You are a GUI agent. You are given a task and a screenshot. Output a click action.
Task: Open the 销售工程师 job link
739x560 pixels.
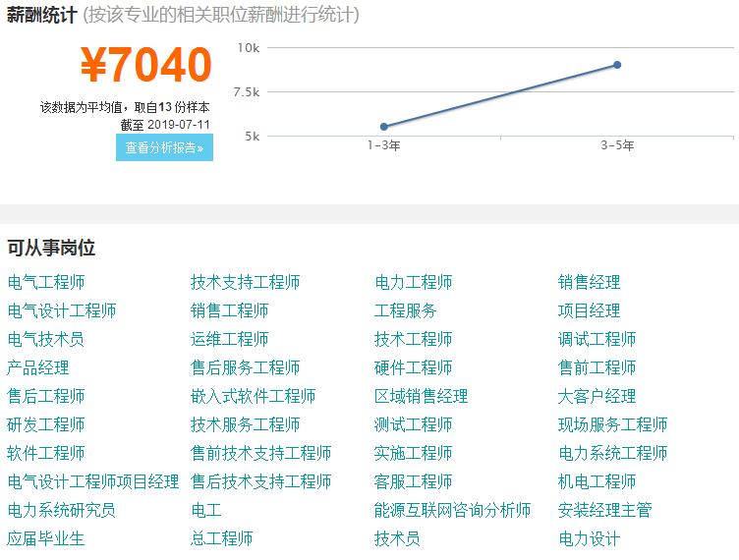coord(230,310)
